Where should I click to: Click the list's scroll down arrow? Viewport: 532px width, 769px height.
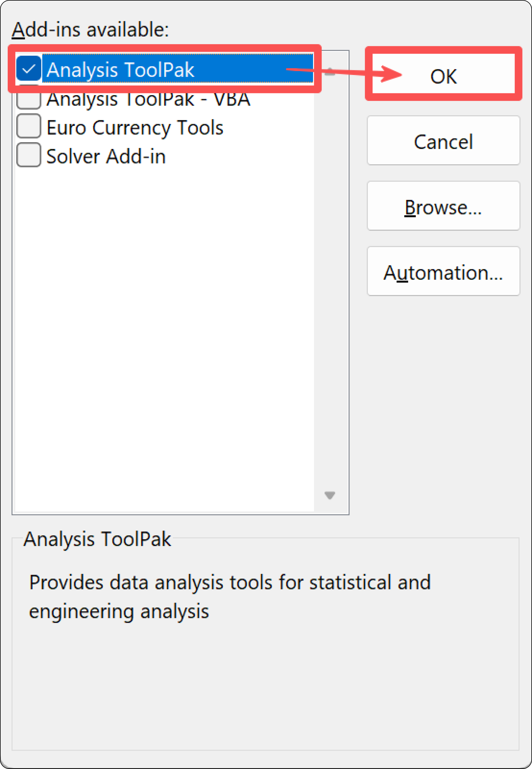tap(330, 495)
